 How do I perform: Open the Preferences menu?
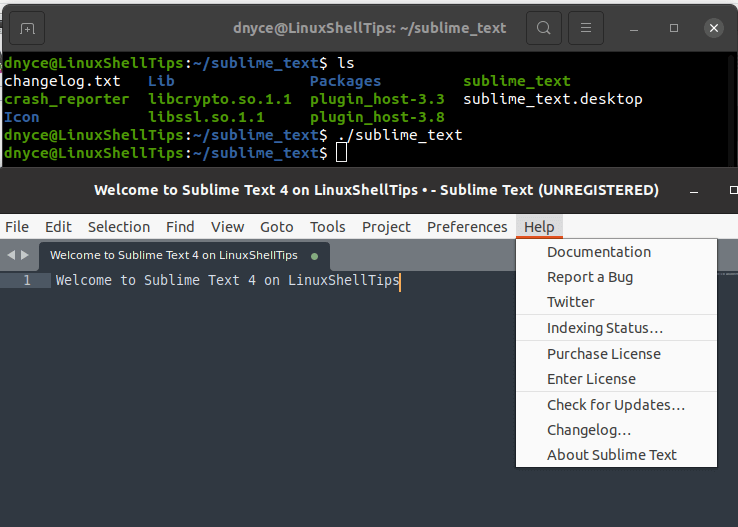point(467,227)
